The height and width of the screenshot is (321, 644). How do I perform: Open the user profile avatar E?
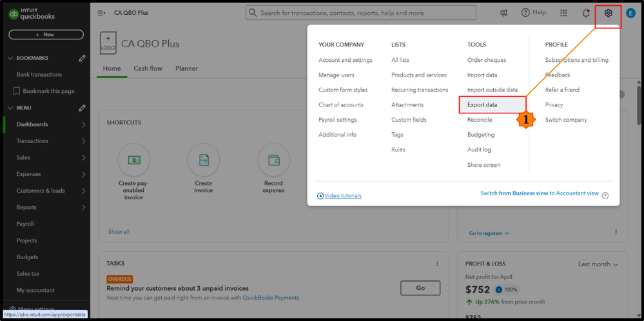point(630,13)
